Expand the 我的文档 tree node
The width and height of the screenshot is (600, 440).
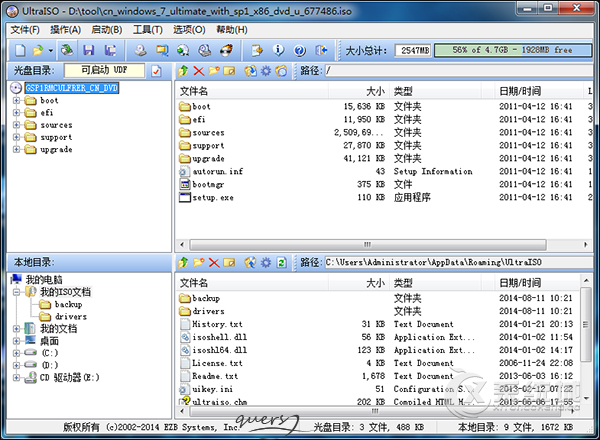pos(16,329)
